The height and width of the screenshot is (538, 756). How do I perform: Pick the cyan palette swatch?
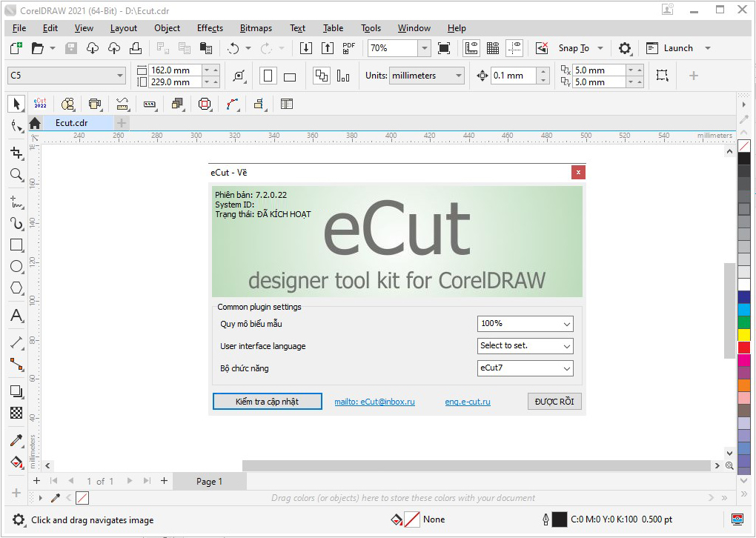(744, 310)
